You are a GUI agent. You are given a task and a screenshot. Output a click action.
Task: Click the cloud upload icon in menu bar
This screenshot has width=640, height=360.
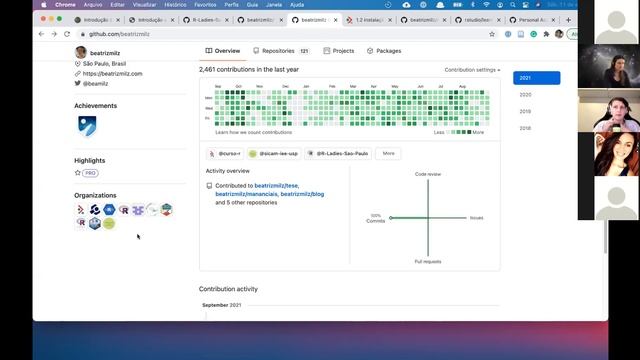coord(406,5)
